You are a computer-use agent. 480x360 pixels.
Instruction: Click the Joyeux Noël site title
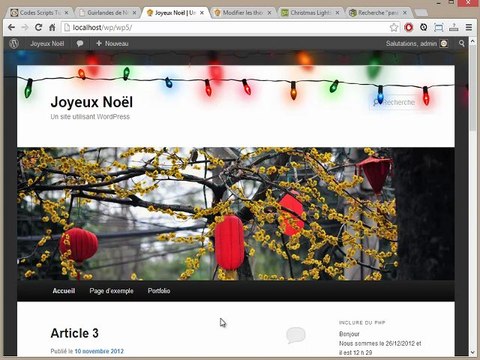point(92,102)
